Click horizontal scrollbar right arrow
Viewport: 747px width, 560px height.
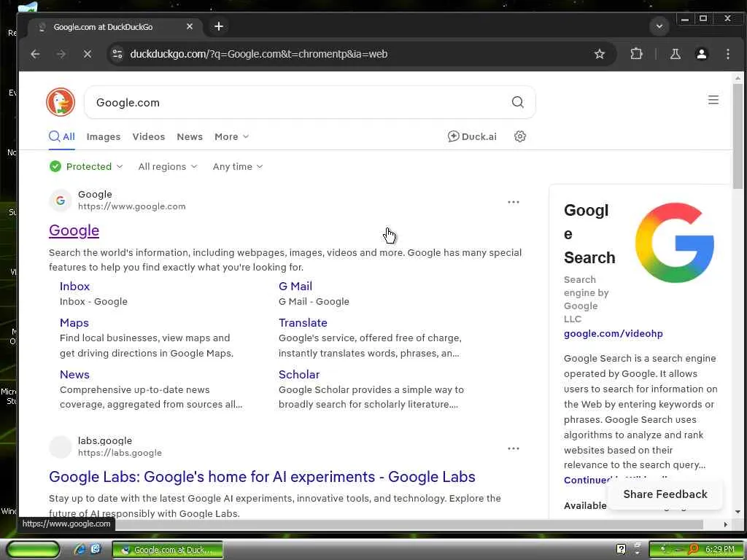point(726,524)
